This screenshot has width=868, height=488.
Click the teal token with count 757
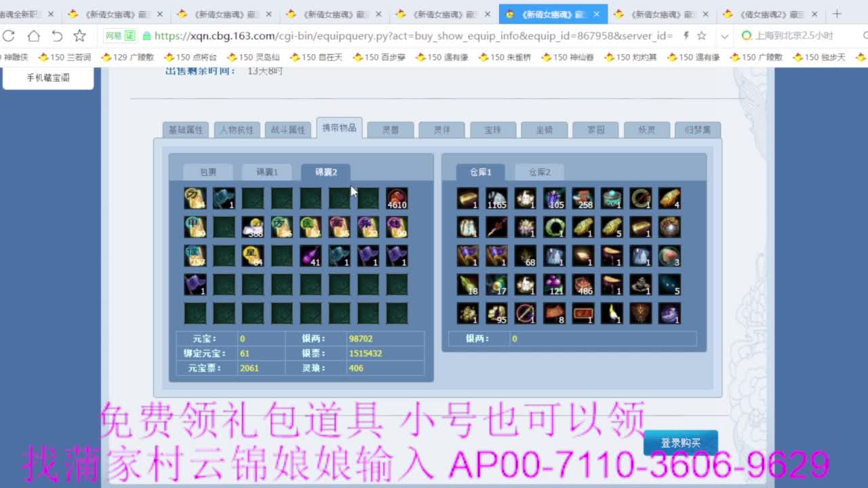point(195,256)
